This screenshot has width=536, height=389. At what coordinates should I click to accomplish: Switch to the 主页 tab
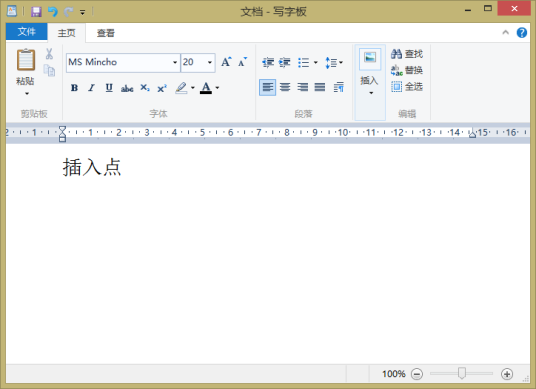click(66, 33)
